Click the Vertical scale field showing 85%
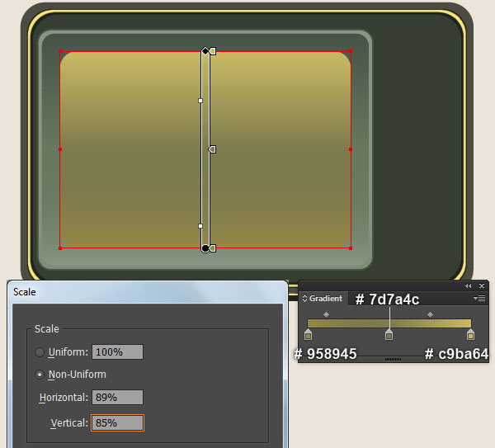The image size is (495, 448). 117,422
